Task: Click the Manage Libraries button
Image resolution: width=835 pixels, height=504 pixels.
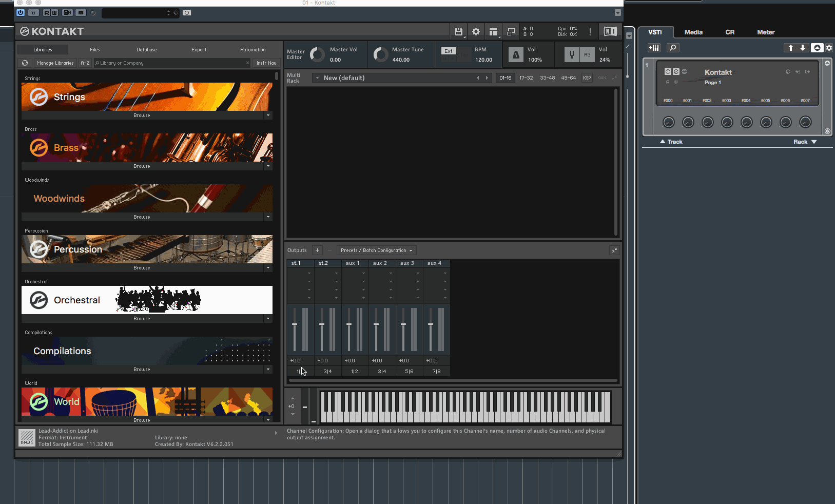Action: (55, 63)
